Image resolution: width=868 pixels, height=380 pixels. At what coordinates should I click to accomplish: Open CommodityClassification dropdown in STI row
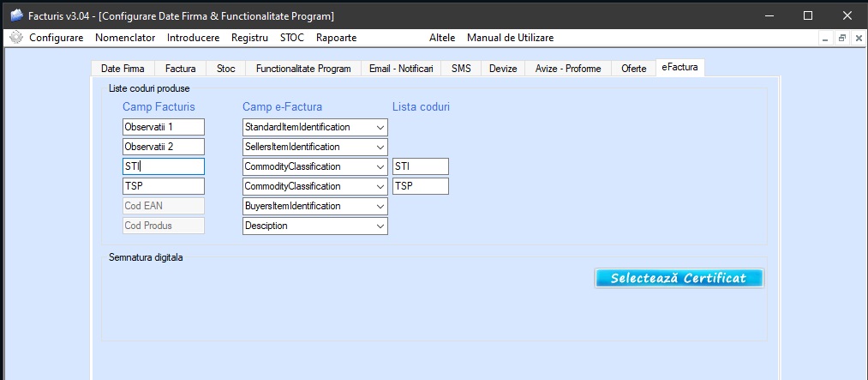coord(315,166)
